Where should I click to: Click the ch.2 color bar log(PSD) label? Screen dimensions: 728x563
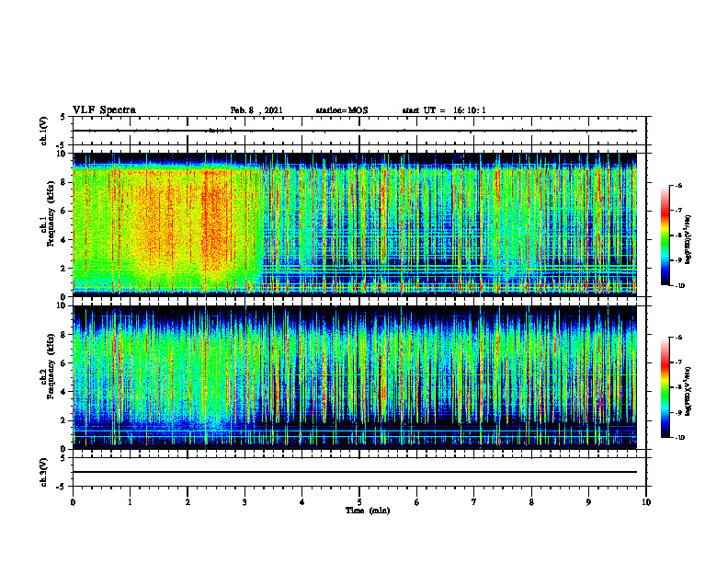tap(688, 391)
